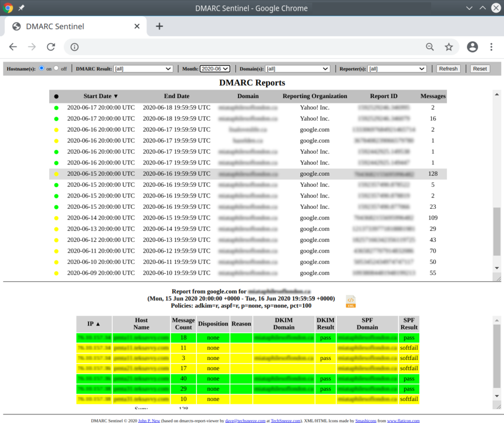The height and width of the screenshot is (423, 504).
Task: Reload the DMARC Sentinel page
Action: click(51, 47)
